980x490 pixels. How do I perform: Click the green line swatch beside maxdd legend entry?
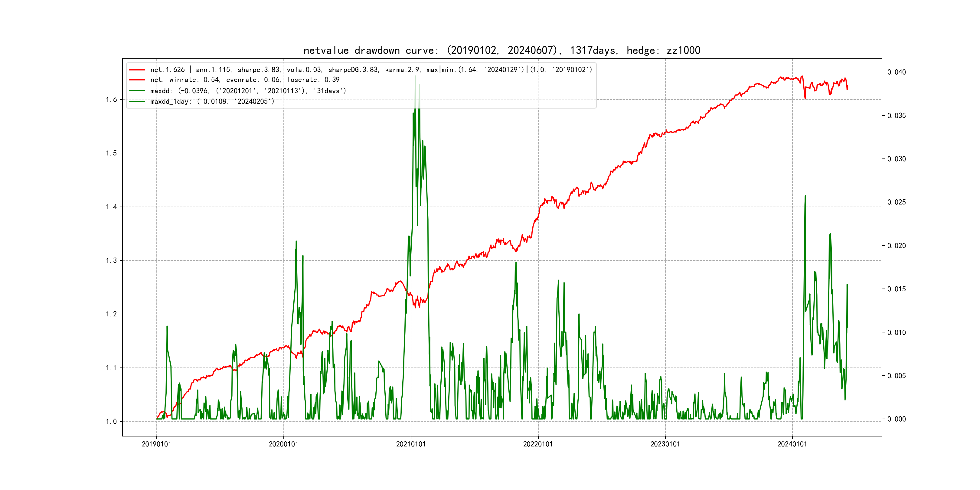137,91
